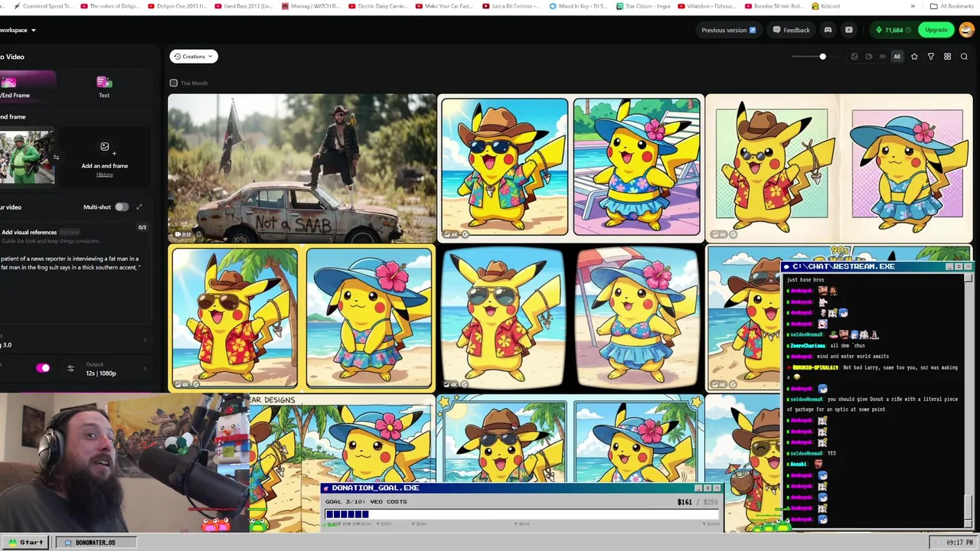Open the Text mode icon

click(x=104, y=83)
